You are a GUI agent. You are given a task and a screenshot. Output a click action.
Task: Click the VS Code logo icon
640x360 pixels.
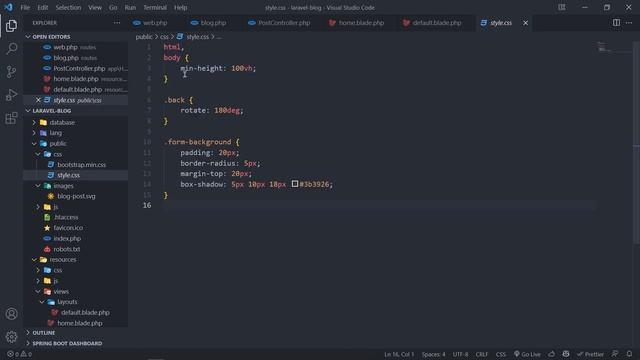click(x=9, y=7)
